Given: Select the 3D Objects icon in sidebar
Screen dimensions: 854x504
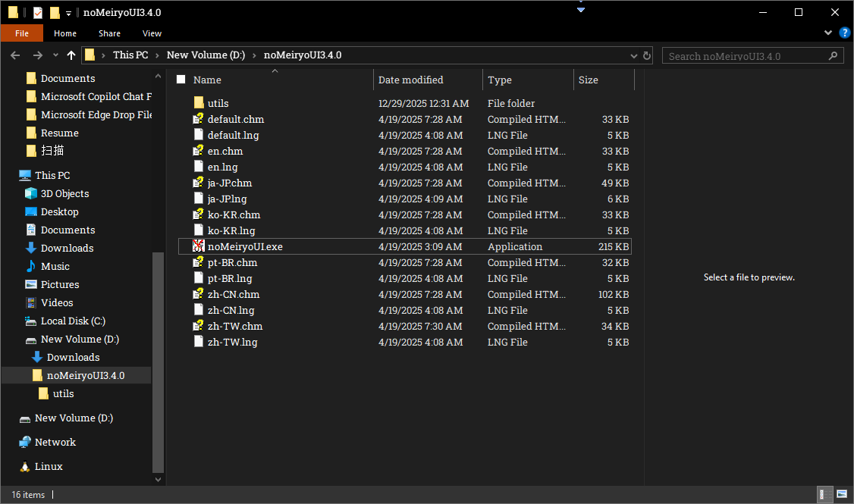Looking at the screenshot, I should pyautogui.click(x=31, y=193).
